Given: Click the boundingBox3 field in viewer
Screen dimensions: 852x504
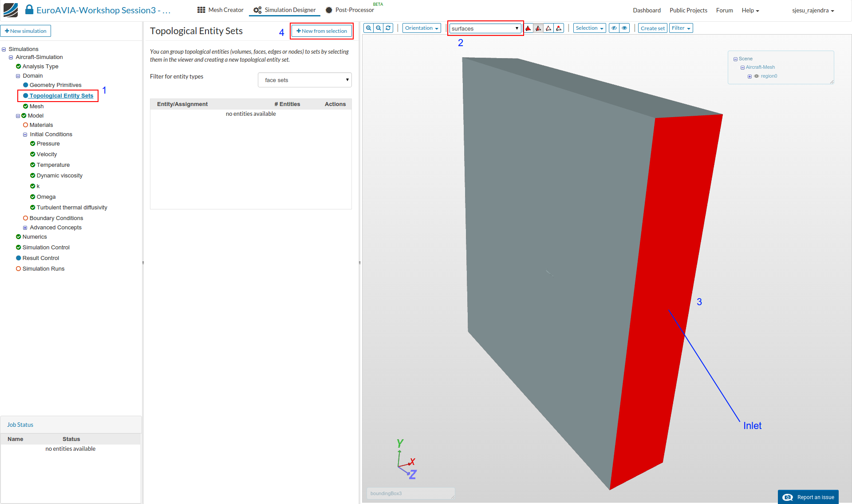Looking at the screenshot, I should click(410, 493).
